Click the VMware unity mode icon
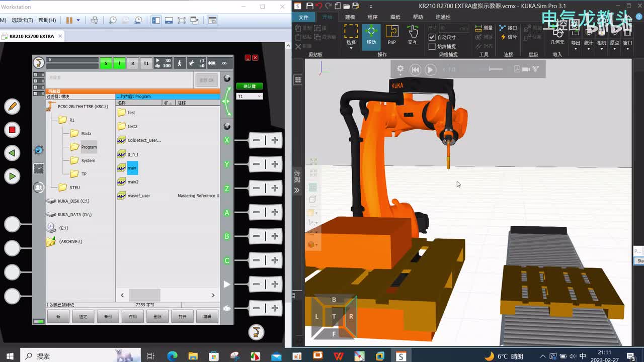 (194, 21)
